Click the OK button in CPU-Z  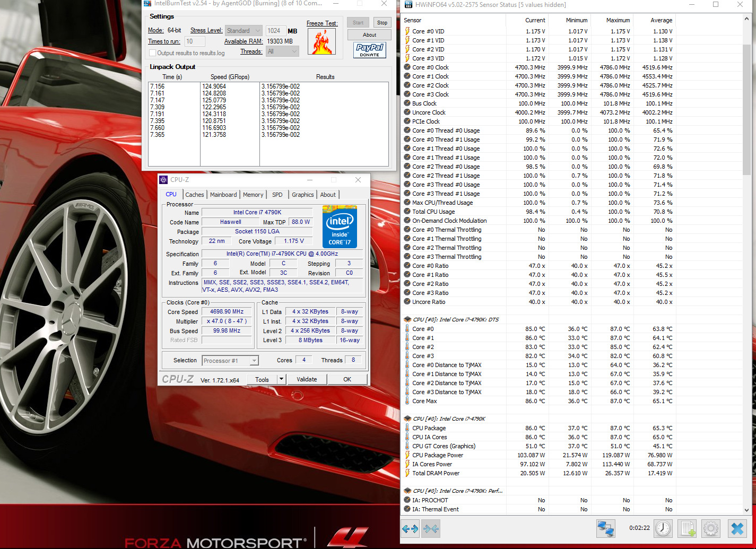[347, 379]
